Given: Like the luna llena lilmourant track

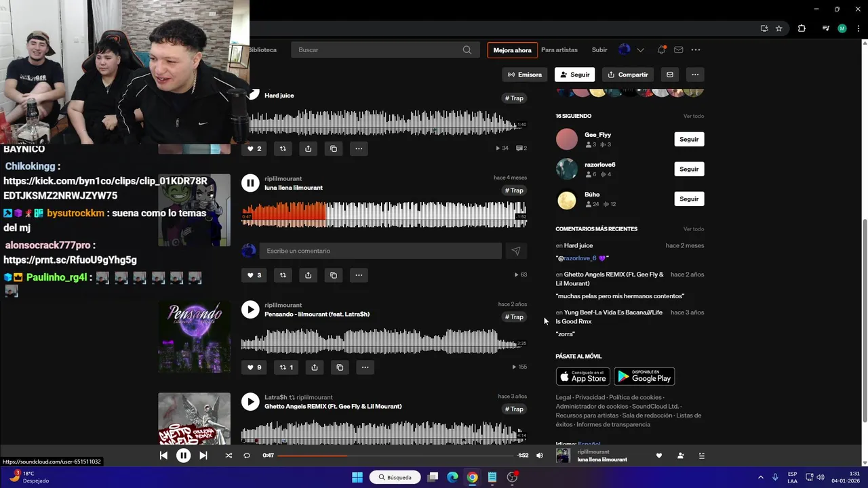Looking at the screenshot, I should [x=254, y=275].
